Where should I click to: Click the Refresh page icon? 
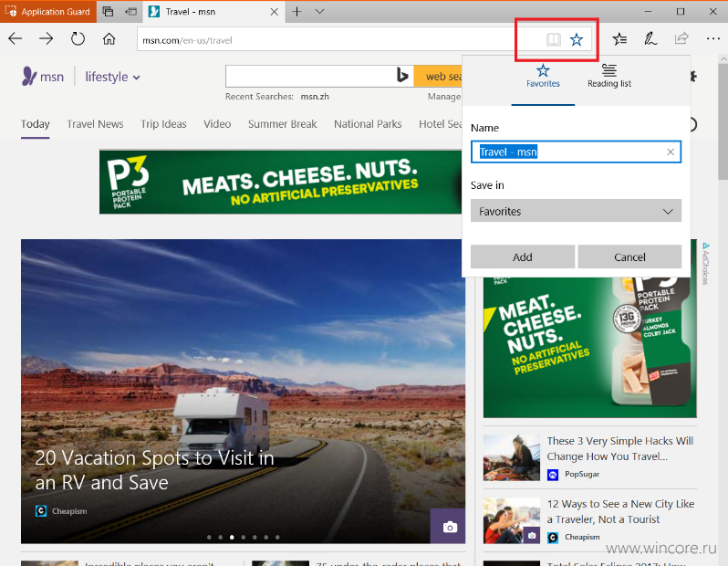pos(78,38)
